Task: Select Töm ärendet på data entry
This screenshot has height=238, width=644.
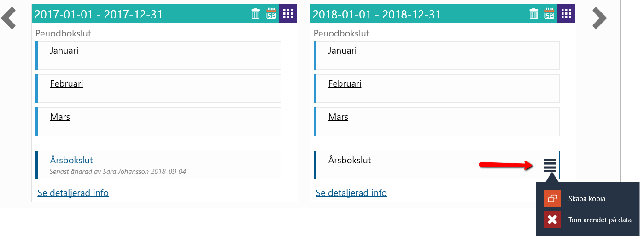Action: point(600,220)
